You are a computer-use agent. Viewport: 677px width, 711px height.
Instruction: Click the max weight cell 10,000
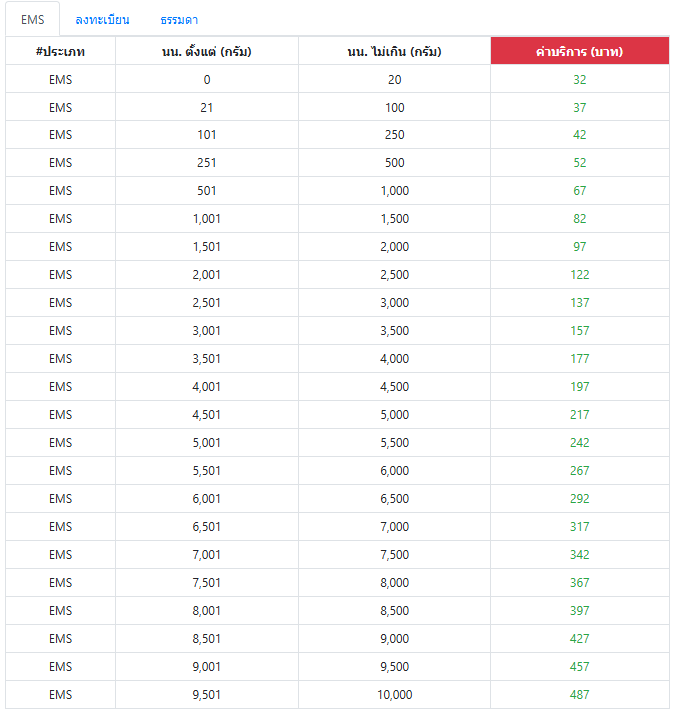(x=395, y=694)
